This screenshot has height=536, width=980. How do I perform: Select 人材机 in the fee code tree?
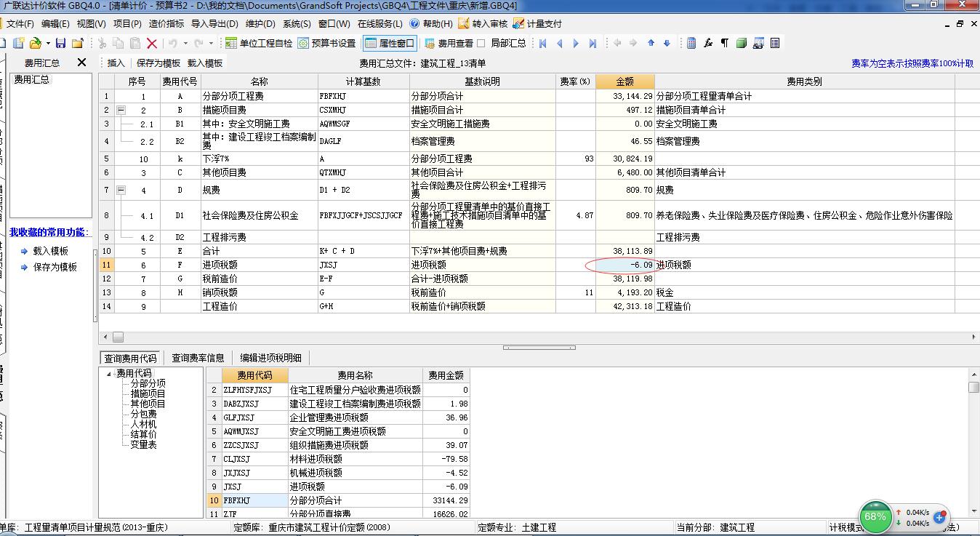tap(143, 424)
